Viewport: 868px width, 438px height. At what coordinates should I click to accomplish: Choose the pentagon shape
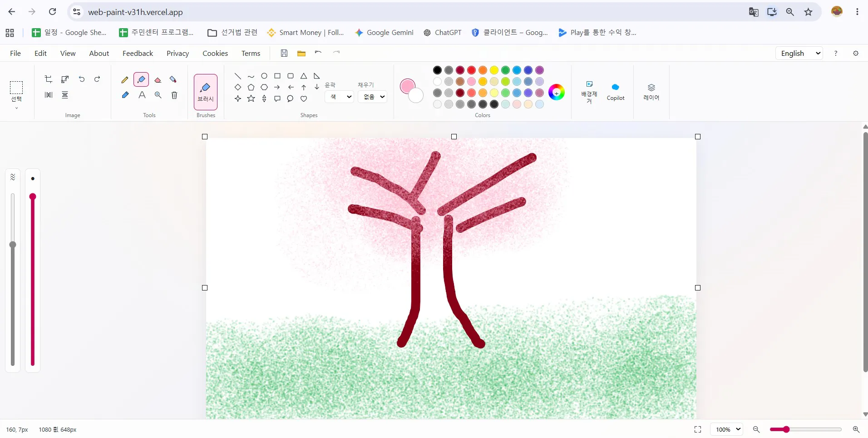point(251,87)
